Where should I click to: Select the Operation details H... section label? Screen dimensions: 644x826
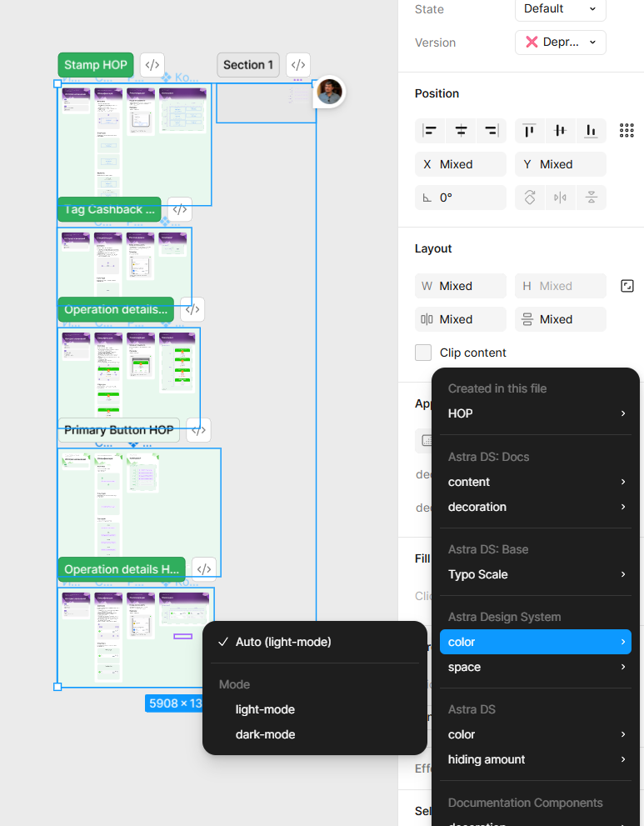coord(122,569)
